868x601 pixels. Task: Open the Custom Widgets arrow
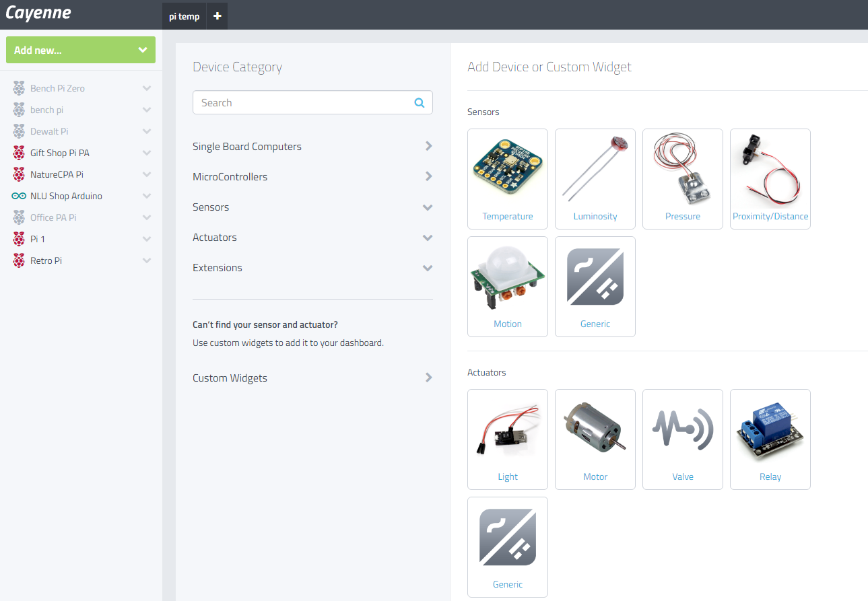click(x=429, y=378)
